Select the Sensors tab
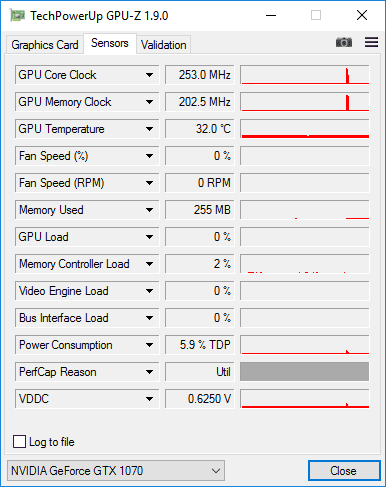This screenshot has height=487, width=386. (x=110, y=43)
